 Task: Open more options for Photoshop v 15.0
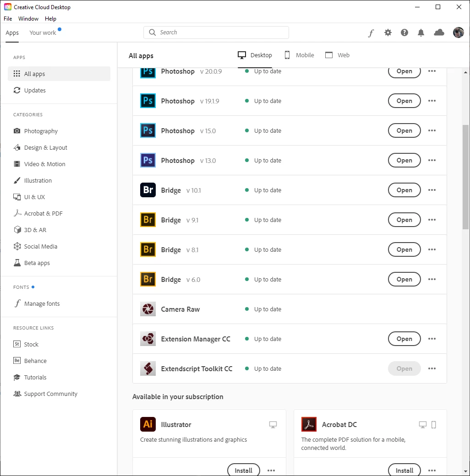(x=432, y=130)
